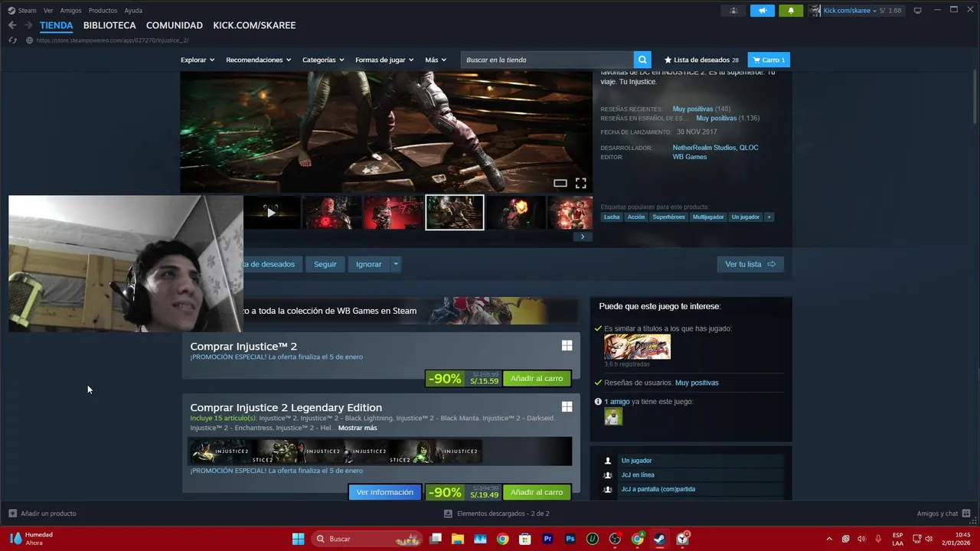Click the Superhéroes tag

668,217
